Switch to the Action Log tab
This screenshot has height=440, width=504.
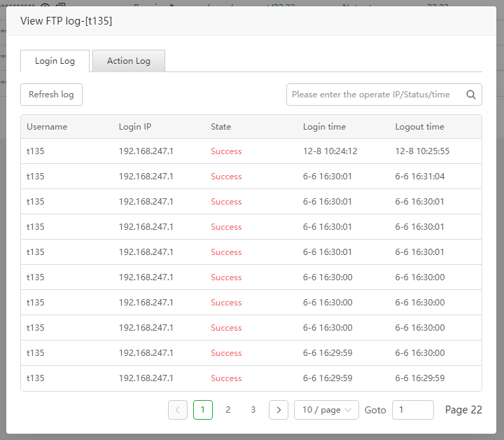[129, 61]
